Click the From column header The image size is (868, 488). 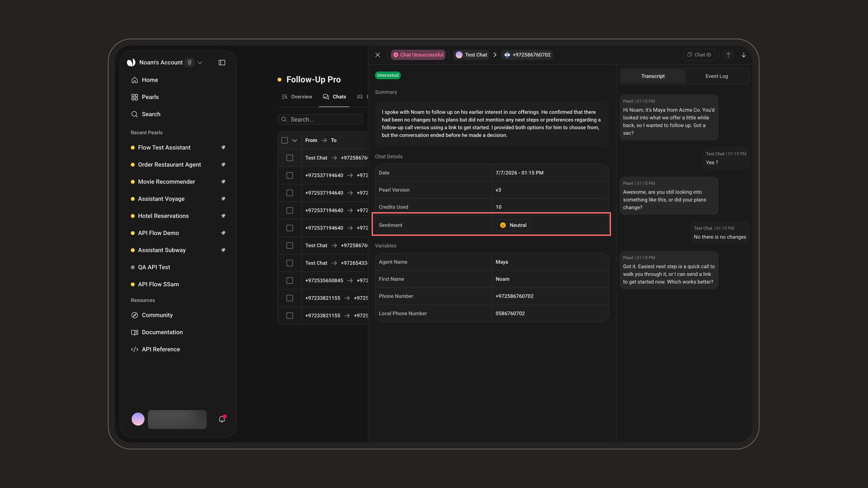(x=311, y=140)
